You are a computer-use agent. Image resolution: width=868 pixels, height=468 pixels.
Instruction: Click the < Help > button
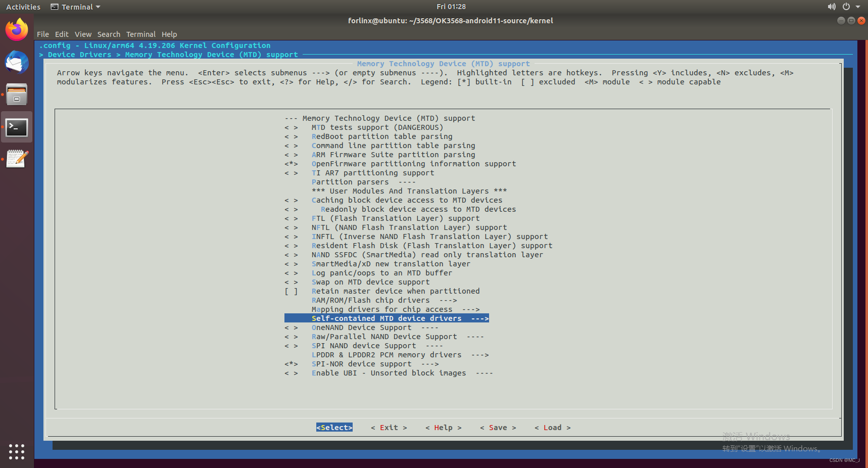(x=444, y=428)
